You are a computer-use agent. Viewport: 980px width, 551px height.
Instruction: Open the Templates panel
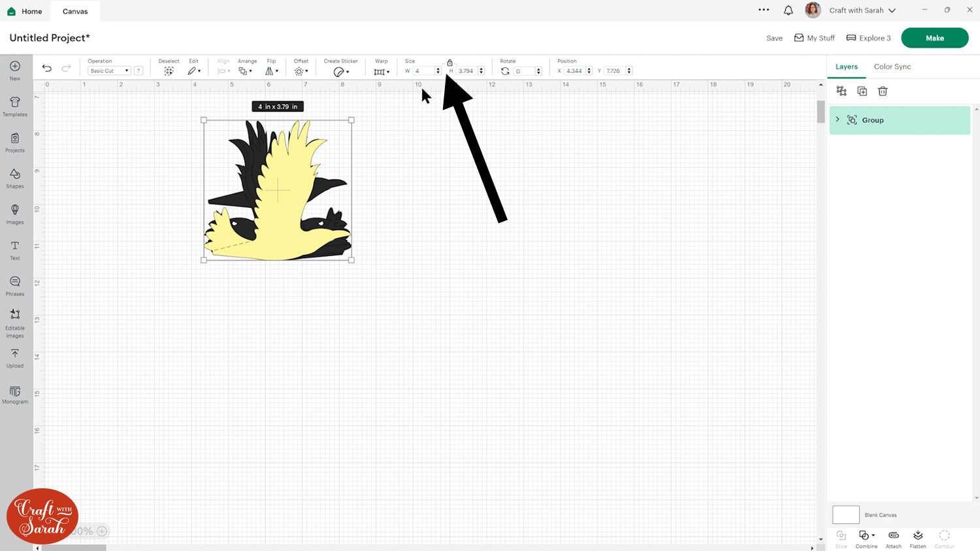click(x=15, y=106)
